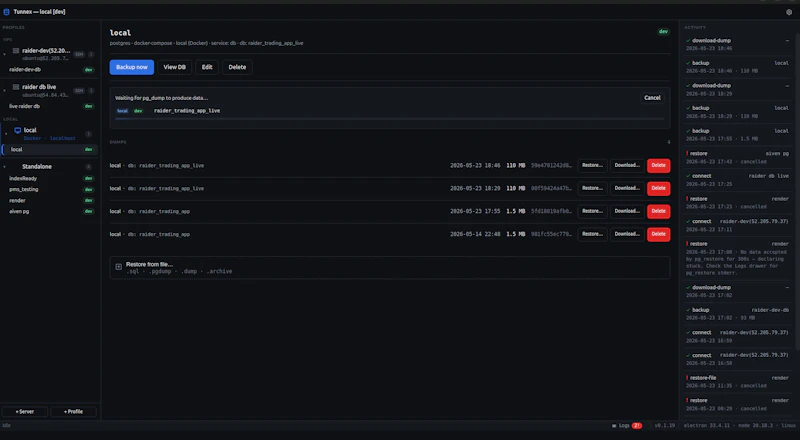Delete the 17:55 raider_trading_app dump
The image size is (800, 440).
coord(659,211)
